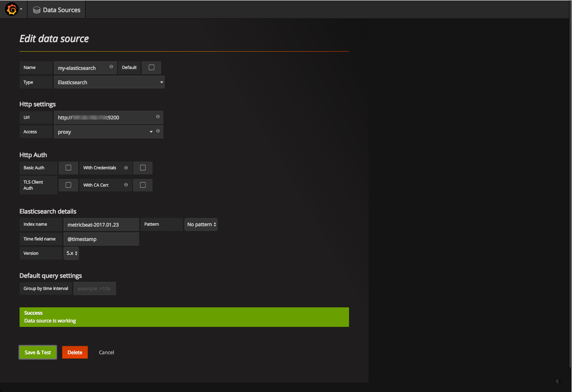The width and height of the screenshot is (572, 392).
Task: Click the Edit data source heading
Action: pyautogui.click(x=54, y=39)
